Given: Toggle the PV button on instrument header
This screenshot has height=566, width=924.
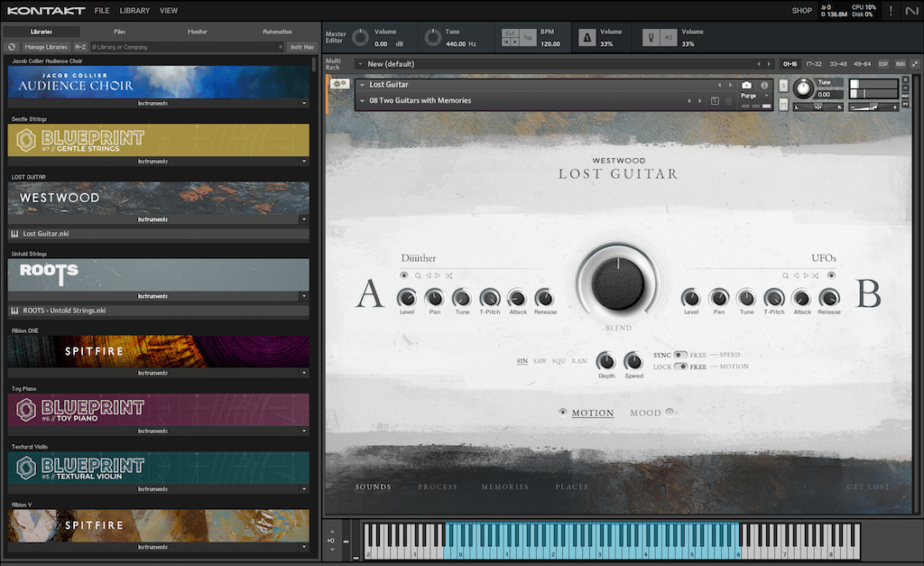Looking at the screenshot, I should coord(906,103).
